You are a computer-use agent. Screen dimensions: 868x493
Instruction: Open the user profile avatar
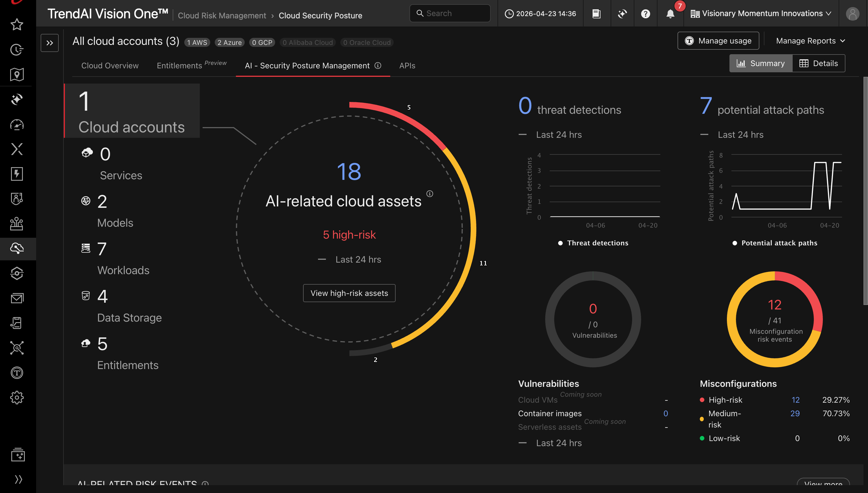[852, 14]
